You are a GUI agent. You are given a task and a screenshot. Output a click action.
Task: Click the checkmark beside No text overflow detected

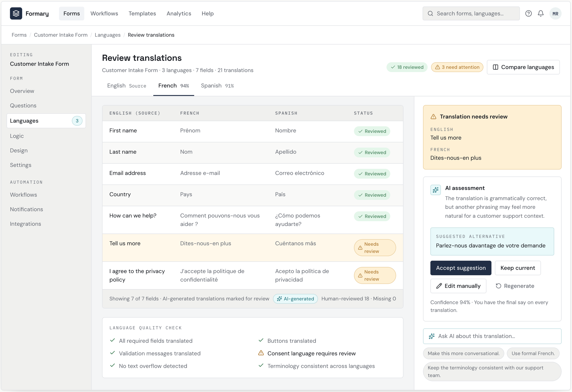click(x=113, y=365)
